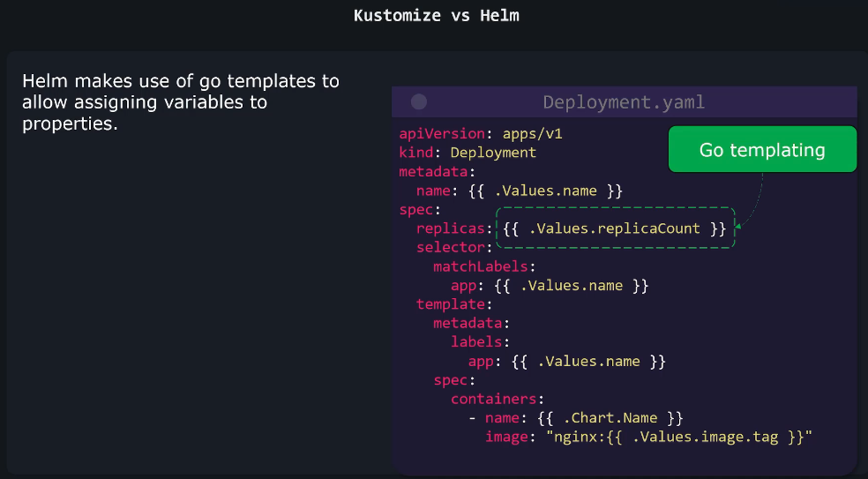Click the 'app: {{ .Values.name }}' line under labels
Screen dimensions: 868x479
click(567, 362)
